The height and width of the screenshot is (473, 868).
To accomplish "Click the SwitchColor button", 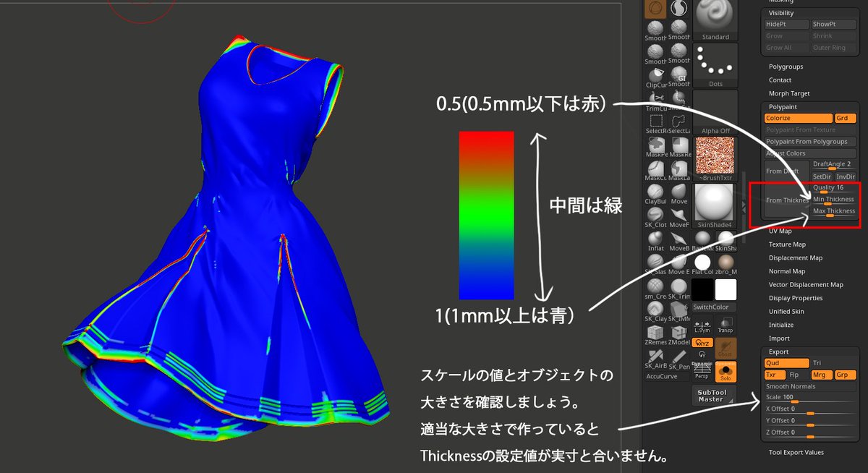I will point(715,307).
